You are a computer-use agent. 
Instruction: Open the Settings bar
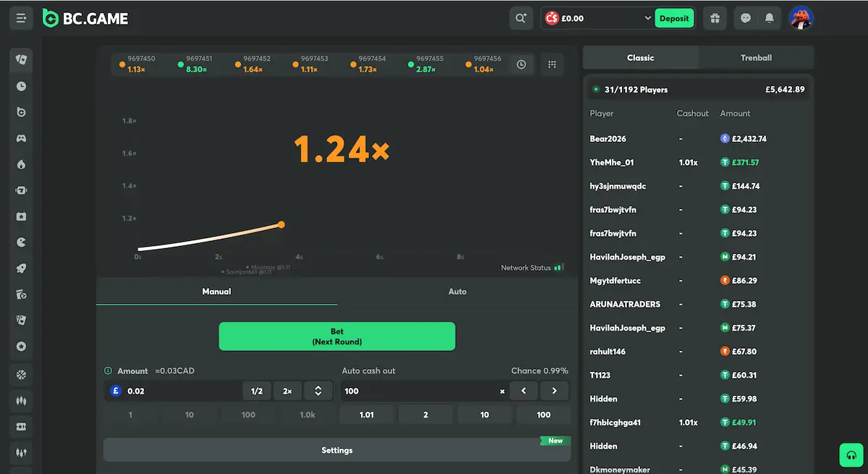tap(337, 450)
